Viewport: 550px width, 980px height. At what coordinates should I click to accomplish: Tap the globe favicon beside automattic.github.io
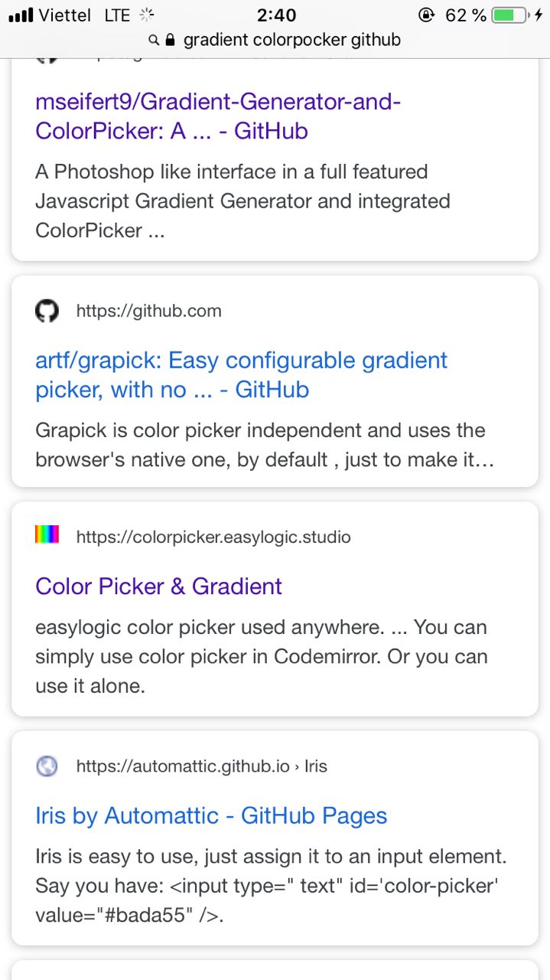click(x=47, y=766)
